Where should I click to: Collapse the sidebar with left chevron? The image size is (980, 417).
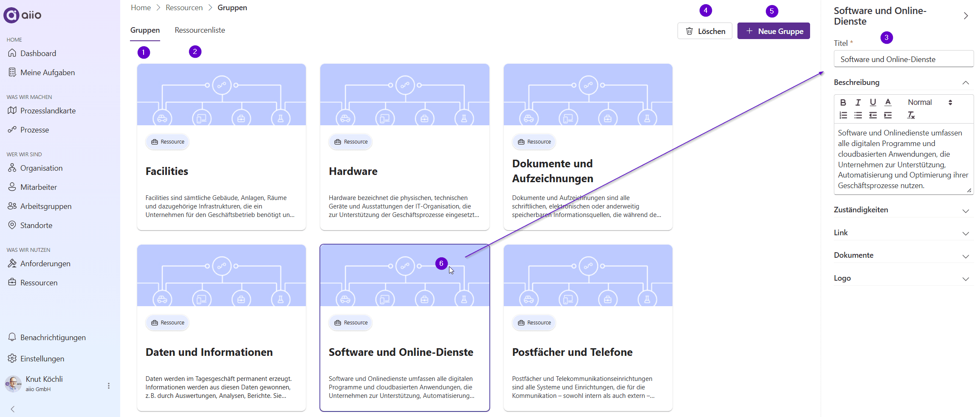[x=13, y=409]
